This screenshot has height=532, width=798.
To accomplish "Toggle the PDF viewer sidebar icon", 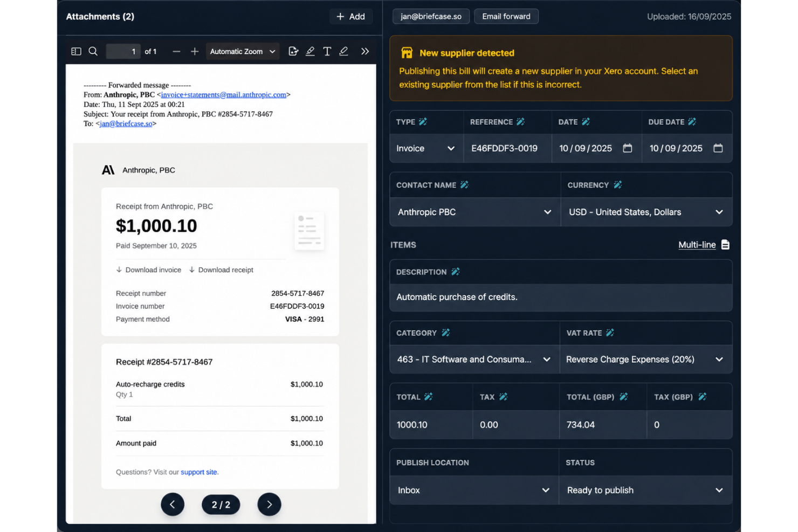I will click(x=76, y=51).
